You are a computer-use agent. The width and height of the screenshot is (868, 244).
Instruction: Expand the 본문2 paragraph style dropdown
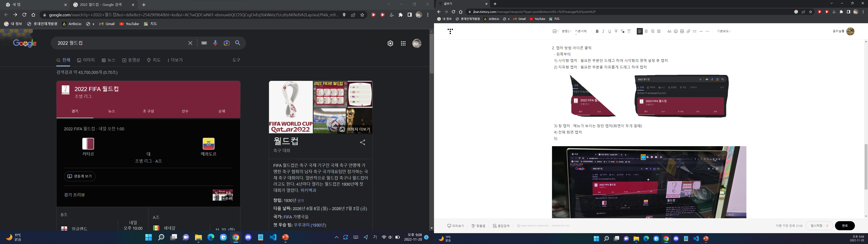coord(566,31)
